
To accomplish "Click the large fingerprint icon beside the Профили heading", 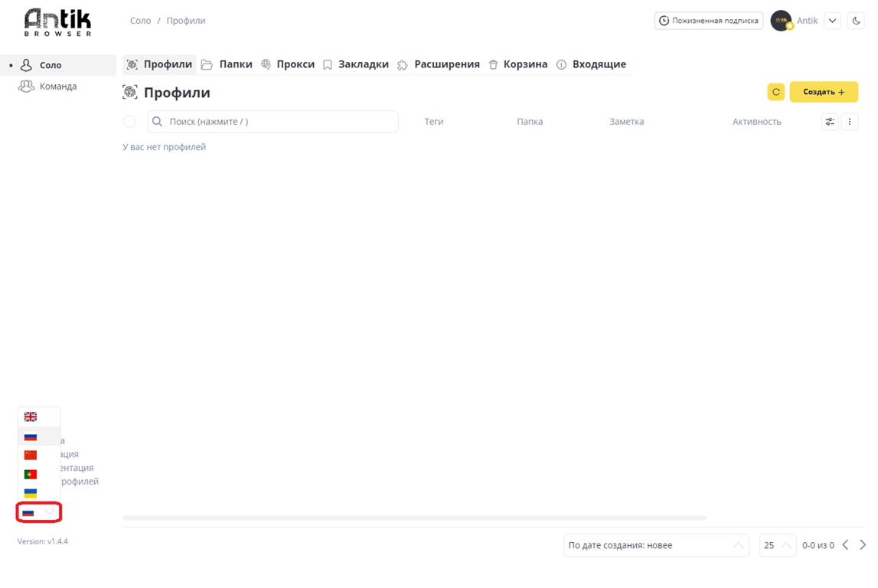I will 130,93.
